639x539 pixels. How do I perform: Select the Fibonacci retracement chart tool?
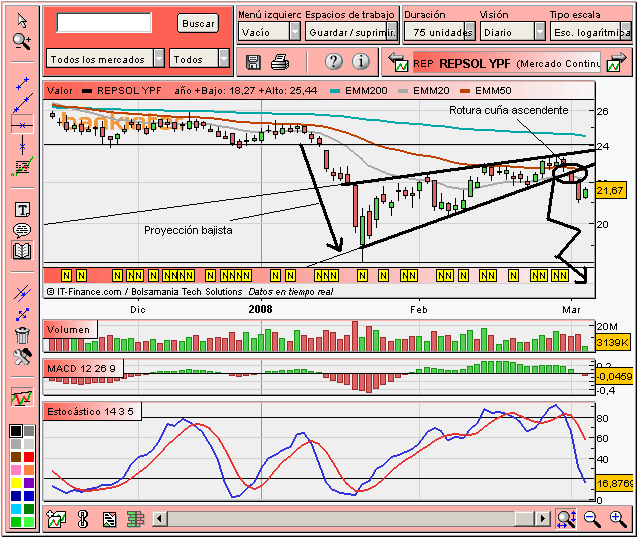click(x=22, y=167)
